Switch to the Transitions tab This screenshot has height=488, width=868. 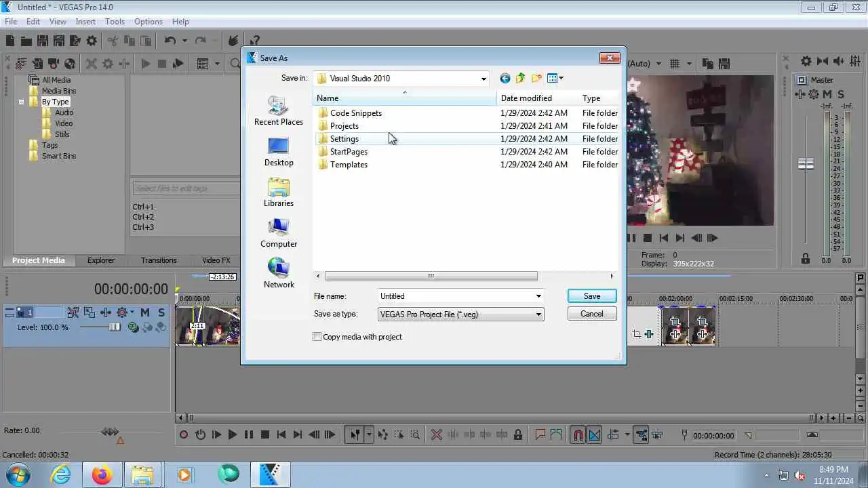coord(159,260)
